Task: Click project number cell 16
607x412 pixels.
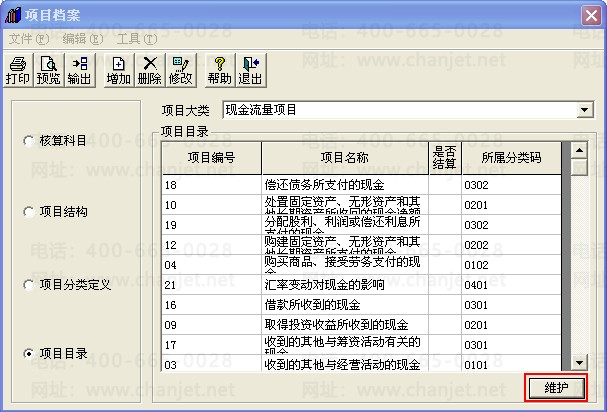Action: (211, 305)
